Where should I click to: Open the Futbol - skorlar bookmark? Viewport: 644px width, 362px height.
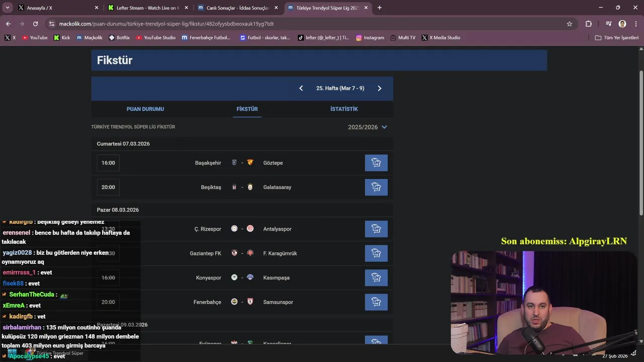pos(265,38)
